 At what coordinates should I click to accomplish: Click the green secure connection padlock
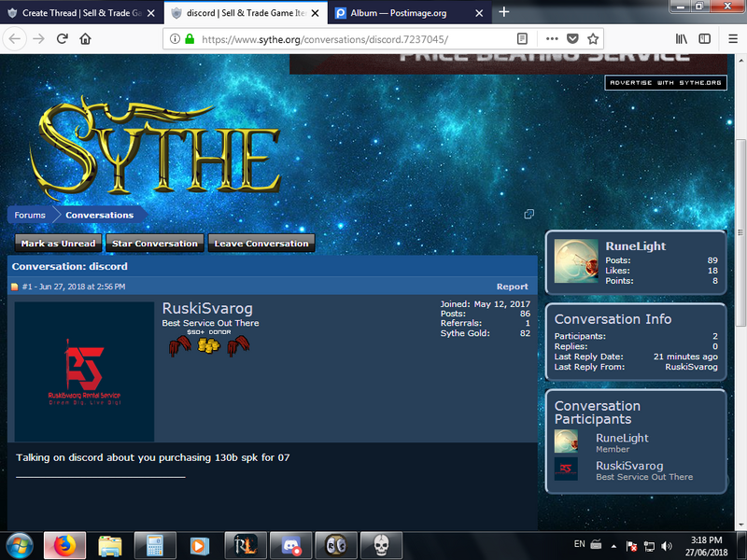(x=190, y=39)
